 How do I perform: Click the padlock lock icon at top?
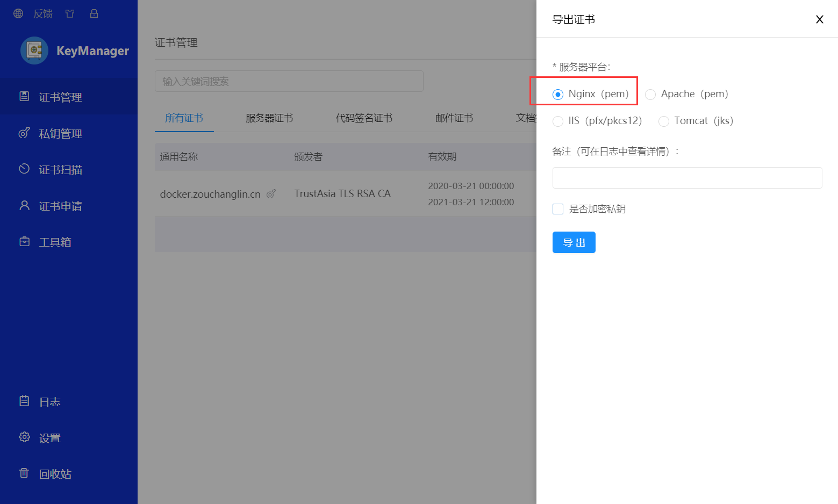coord(94,13)
